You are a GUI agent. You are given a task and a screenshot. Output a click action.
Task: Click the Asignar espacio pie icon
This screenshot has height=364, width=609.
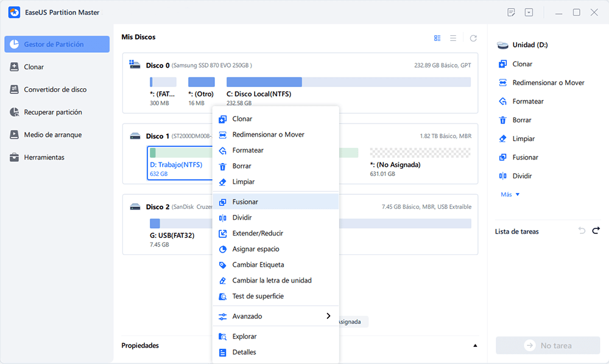pyautogui.click(x=222, y=250)
